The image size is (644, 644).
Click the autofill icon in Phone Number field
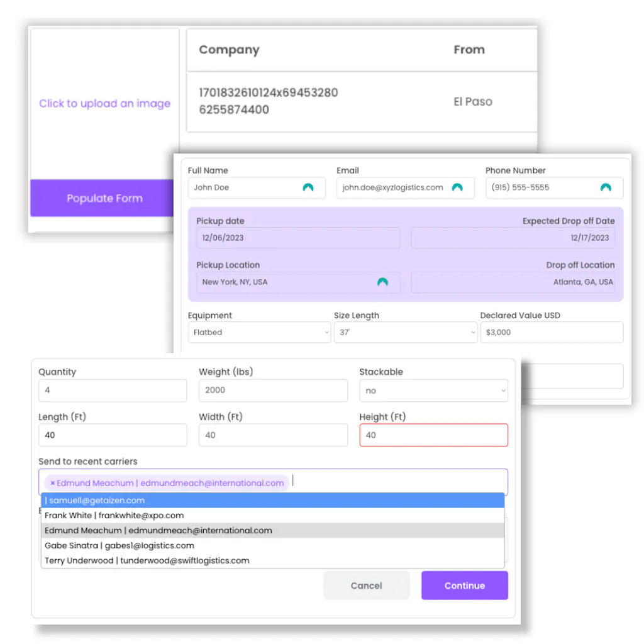606,187
